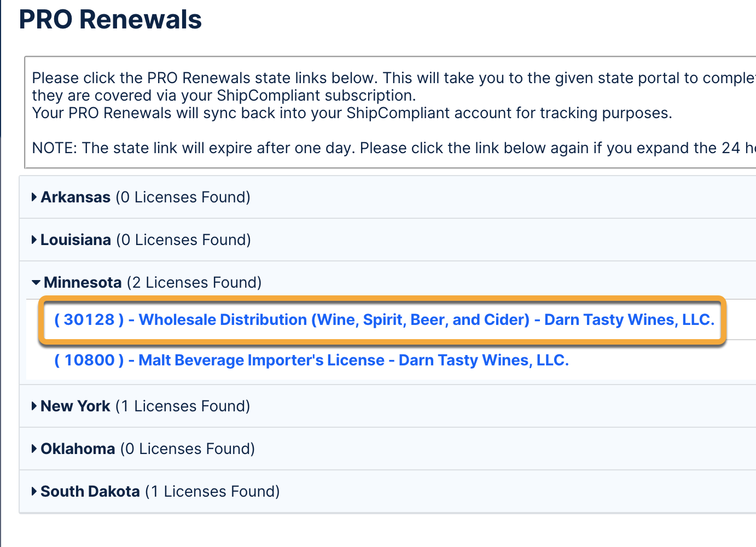
Task: Select the New York state label
Action: click(75, 406)
